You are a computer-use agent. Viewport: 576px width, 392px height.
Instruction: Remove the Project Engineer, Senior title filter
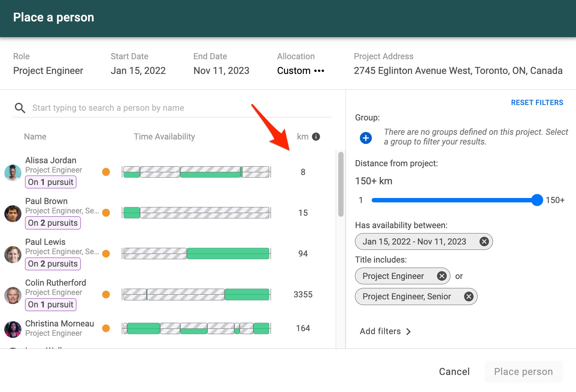click(x=469, y=296)
